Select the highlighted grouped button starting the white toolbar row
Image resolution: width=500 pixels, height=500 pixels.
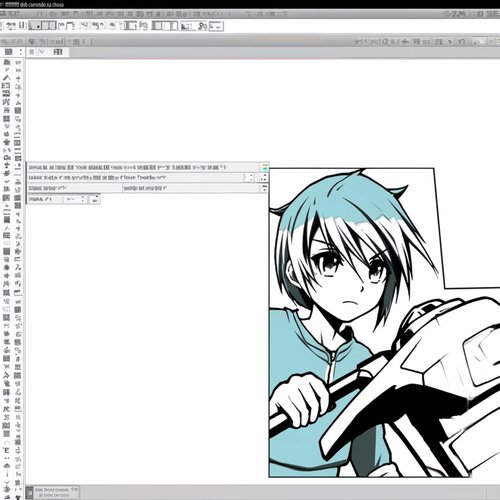(42, 26)
